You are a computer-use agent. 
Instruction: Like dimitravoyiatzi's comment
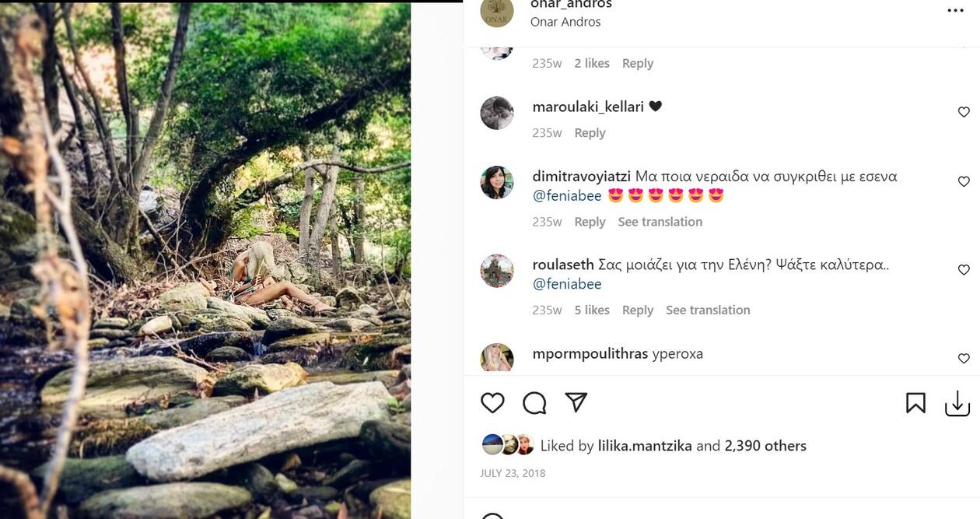tap(964, 181)
